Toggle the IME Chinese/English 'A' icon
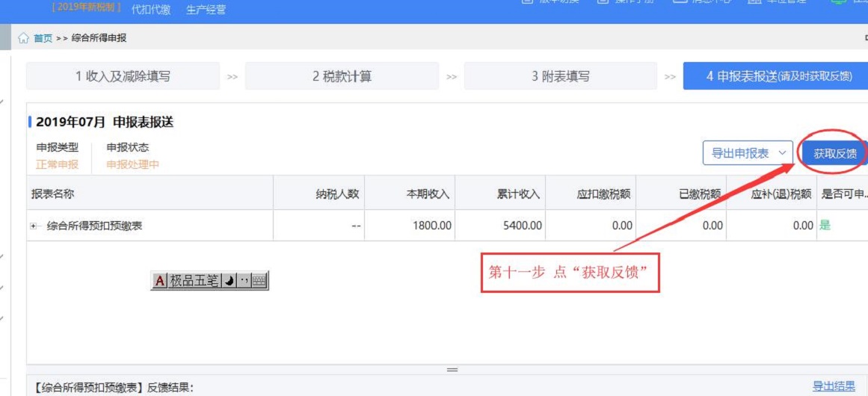The image size is (868, 396). point(159,281)
